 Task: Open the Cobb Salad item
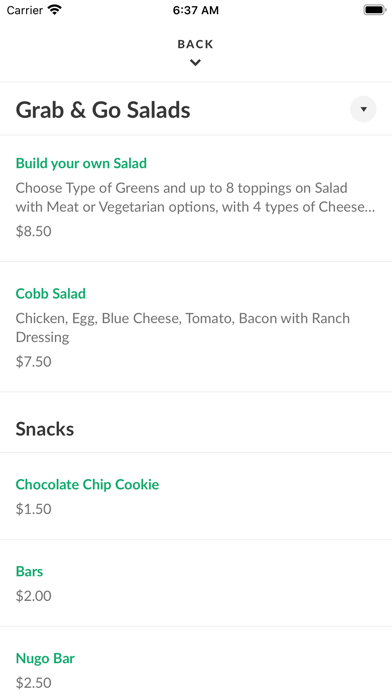196,327
